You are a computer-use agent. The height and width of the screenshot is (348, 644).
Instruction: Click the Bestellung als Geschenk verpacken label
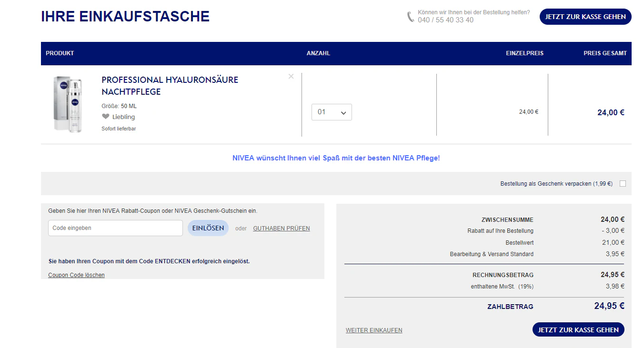pos(556,184)
